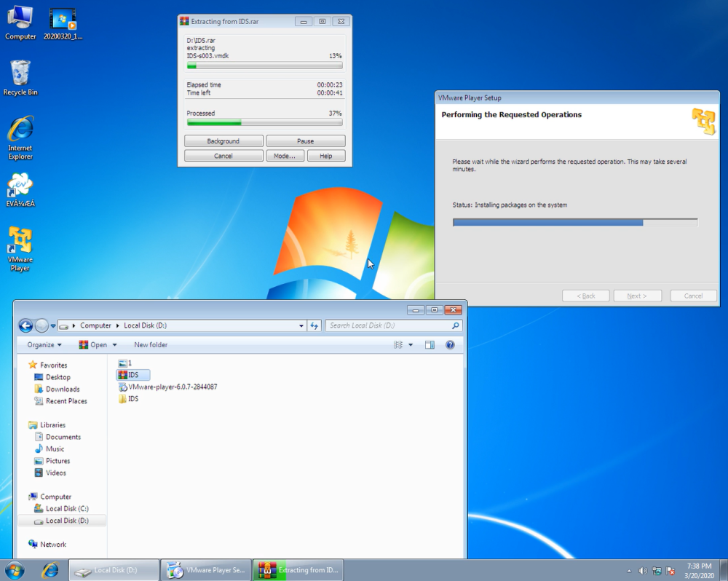Show hidden tray icons arrow
Viewport: 728px width, 581px height.
pyautogui.click(x=629, y=571)
